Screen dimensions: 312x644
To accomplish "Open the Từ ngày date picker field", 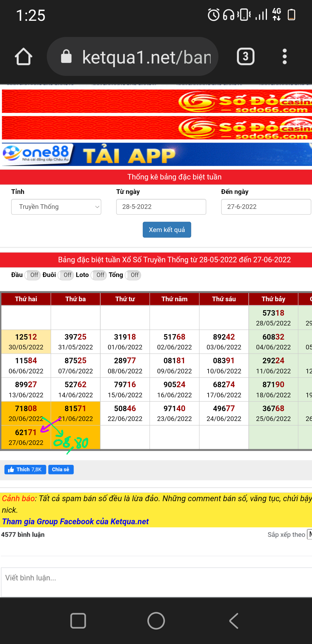I will click(161, 207).
